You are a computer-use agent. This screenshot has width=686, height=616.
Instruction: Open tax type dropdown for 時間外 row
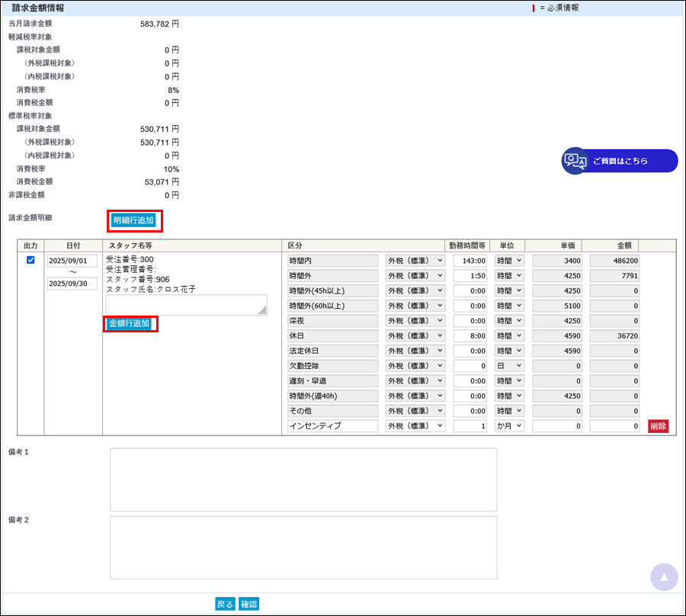(x=415, y=276)
